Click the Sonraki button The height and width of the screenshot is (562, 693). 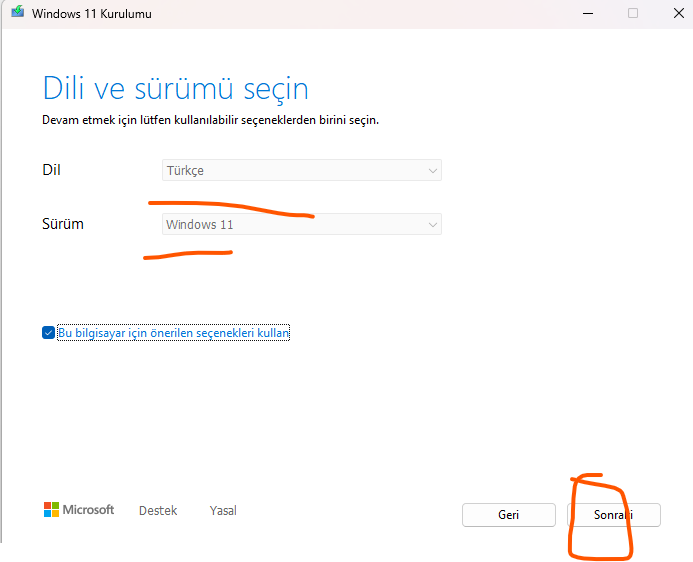coord(614,515)
